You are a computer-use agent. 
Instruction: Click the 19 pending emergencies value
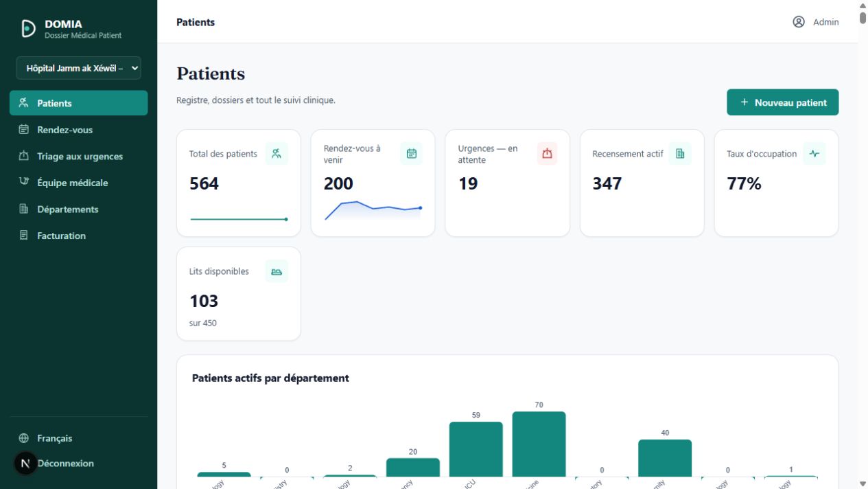468,183
